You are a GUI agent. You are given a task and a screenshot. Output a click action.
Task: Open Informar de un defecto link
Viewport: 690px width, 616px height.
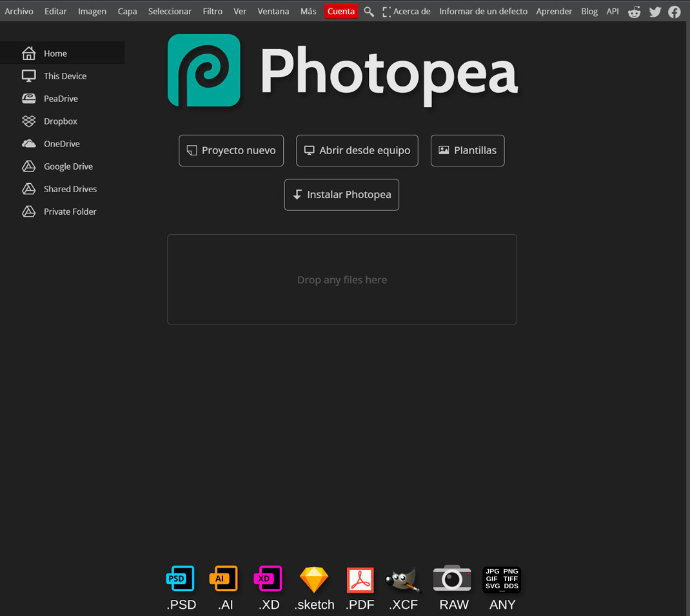pyautogui.click(x=483, y=12)
